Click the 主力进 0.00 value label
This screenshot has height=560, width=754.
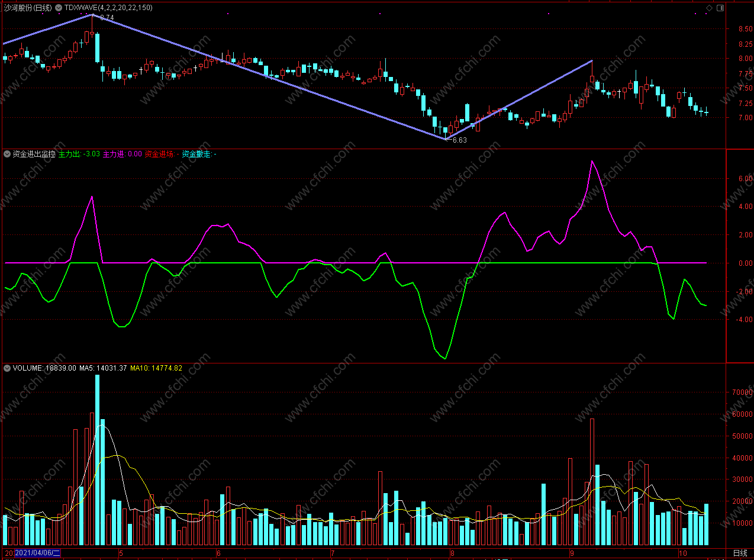pyautogui.click(x=123, y=154)
